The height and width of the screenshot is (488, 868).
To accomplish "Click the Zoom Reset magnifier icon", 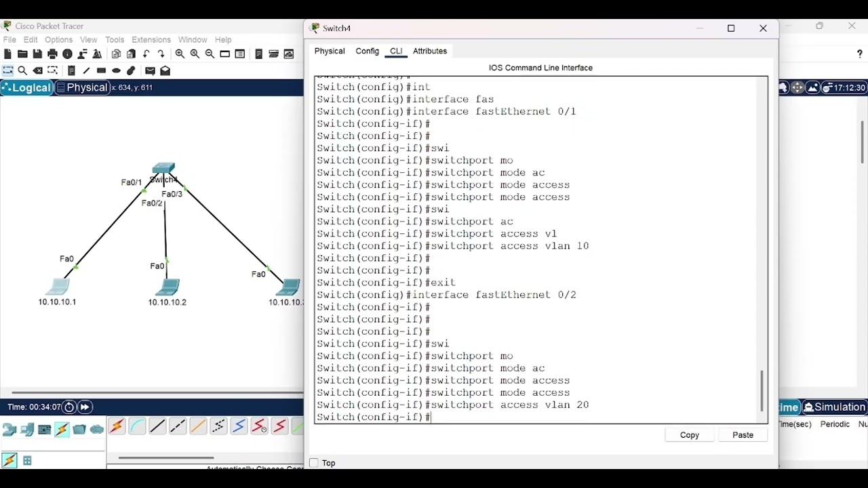I will (x=195, y=54).
